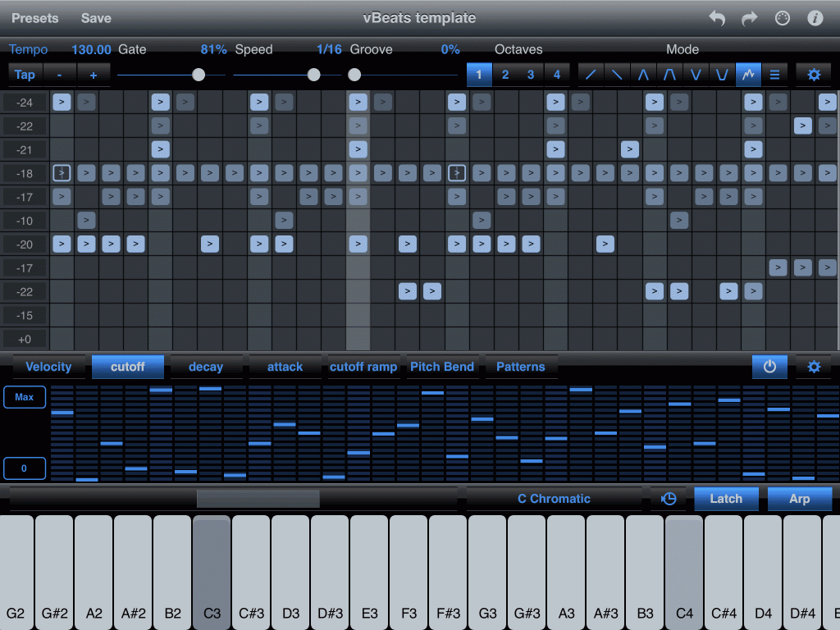Choose the chord mode with three lines
The height and width of the screenshot is (630, 840).
pos(774,75)
